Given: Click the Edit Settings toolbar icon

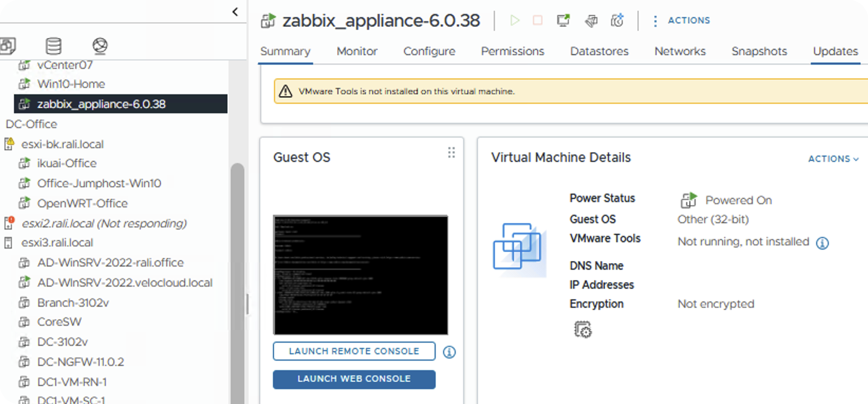Looking at the screenshot, I should click(590, 21).
